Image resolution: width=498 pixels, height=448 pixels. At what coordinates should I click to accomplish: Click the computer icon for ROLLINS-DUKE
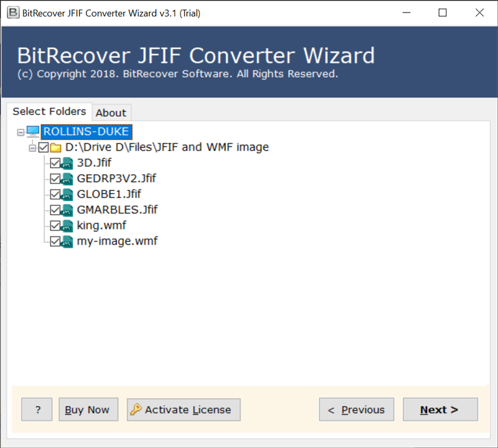pos(33,132)
